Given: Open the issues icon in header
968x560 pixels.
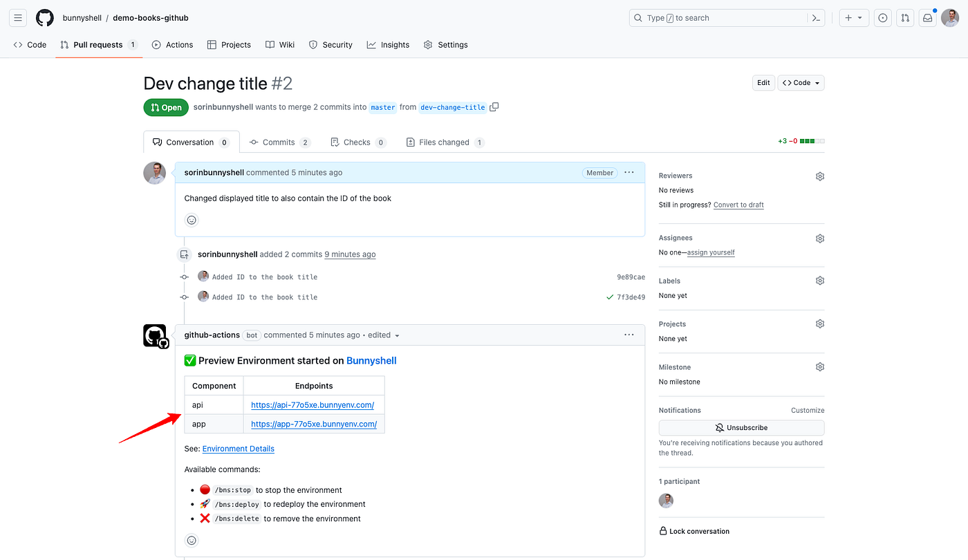Looking at the screenshot, I should [x=882, y=18].
